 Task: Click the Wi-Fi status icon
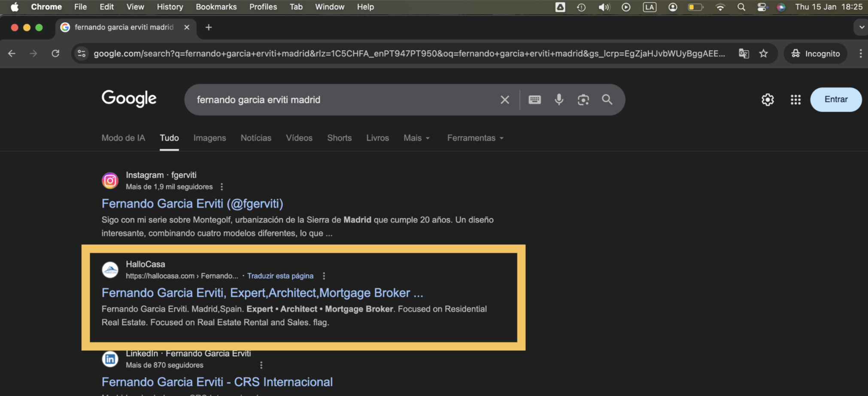point(720,7)
